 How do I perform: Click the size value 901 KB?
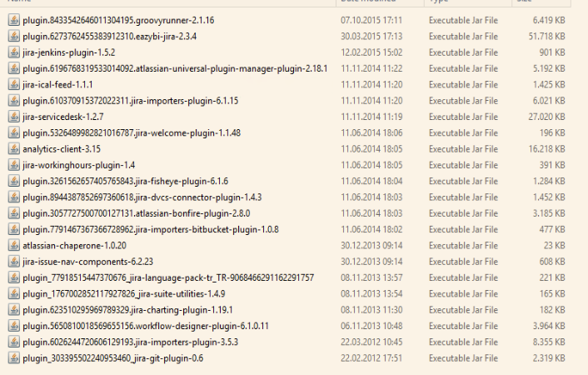click(552, 52)
